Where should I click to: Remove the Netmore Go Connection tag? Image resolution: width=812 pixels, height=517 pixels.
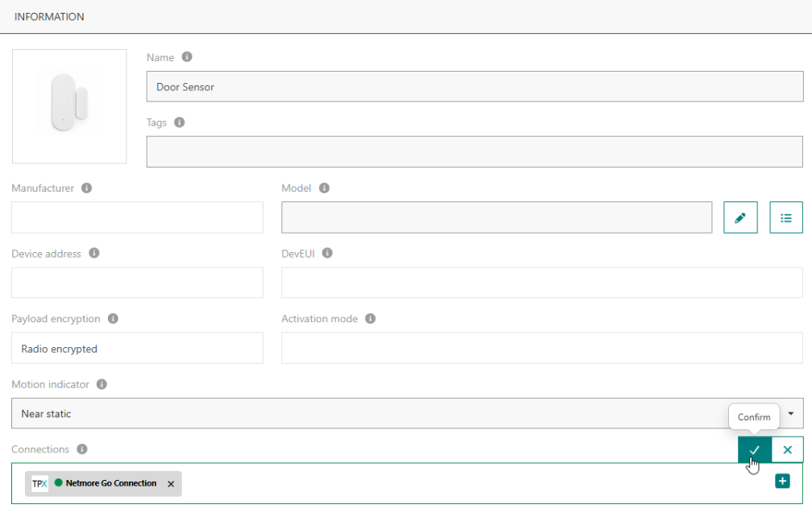171,484
